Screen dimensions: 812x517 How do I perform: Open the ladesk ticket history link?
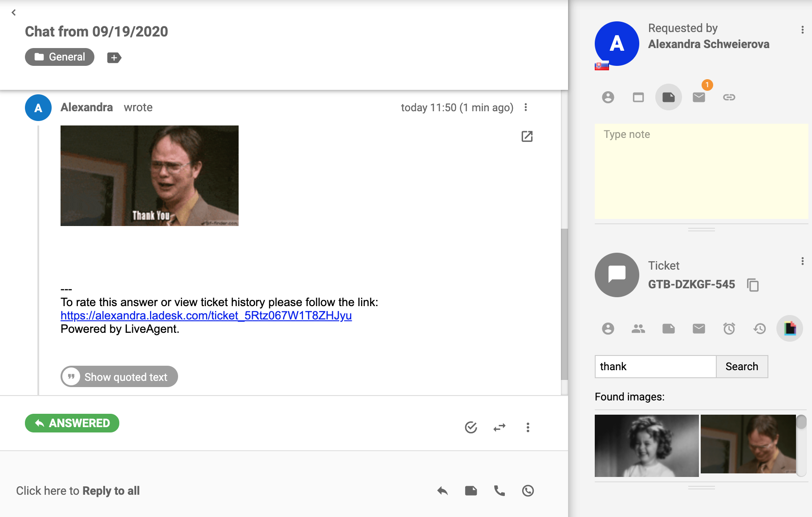(x=206, y=315)
